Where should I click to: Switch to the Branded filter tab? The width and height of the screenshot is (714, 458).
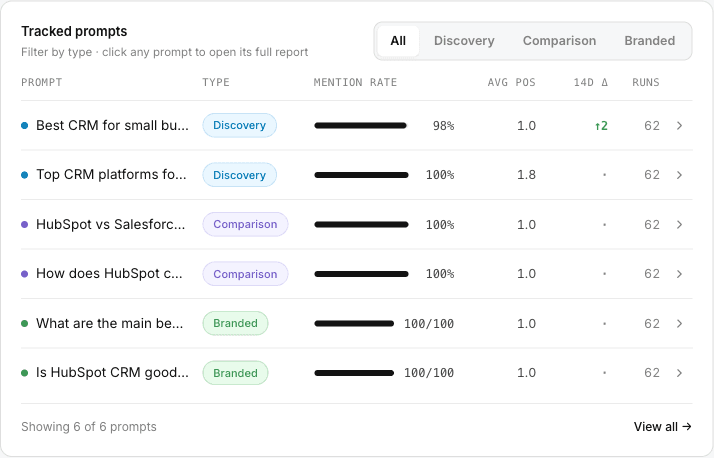[649, 41]
